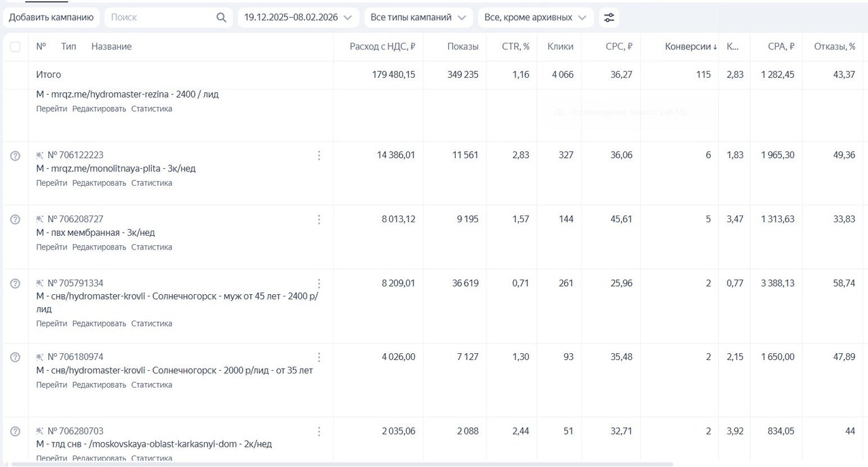
Task: Click 'Статистика' link for пвх мембранная campaign
Action: coord(151,247)
